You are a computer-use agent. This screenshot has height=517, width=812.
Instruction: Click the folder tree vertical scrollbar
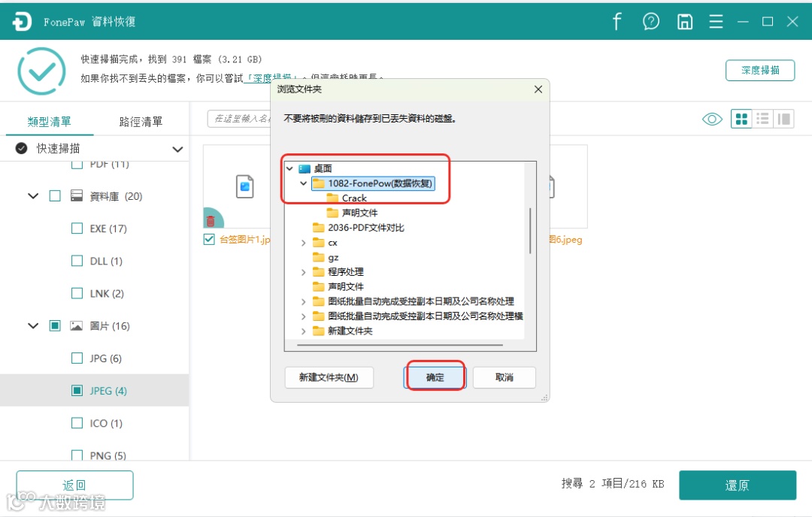530,231
